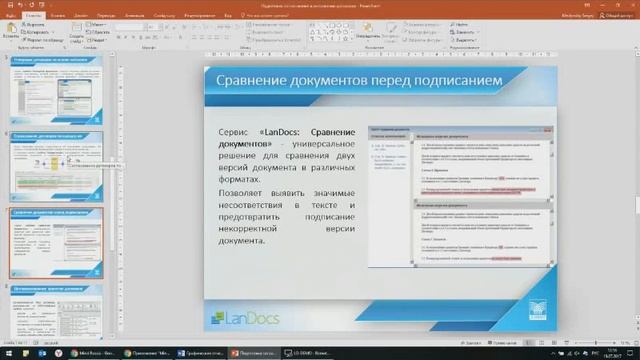Open the Shape Fill (Заливка фигуры) dropdown
Image resolution: width=640 pixels, height=360 pixels.
point(422,24)
